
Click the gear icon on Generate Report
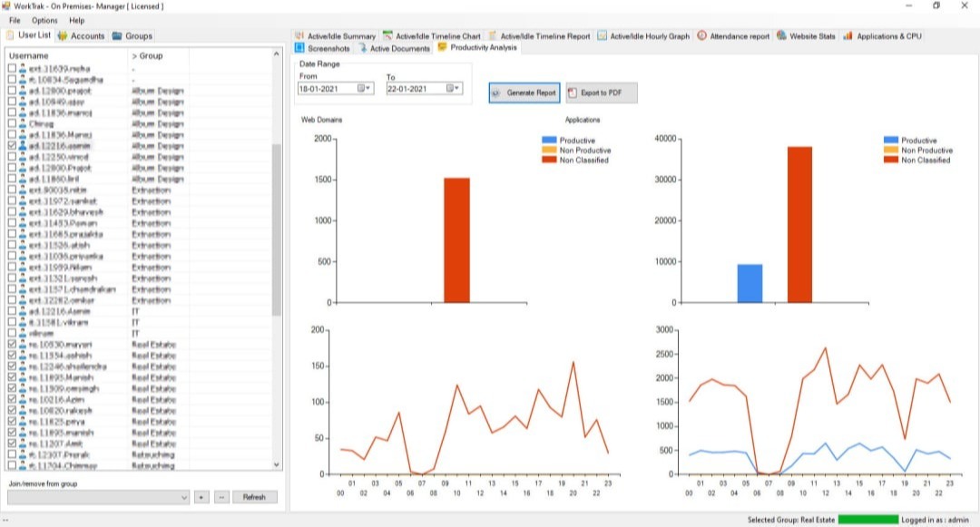(496, 93)
